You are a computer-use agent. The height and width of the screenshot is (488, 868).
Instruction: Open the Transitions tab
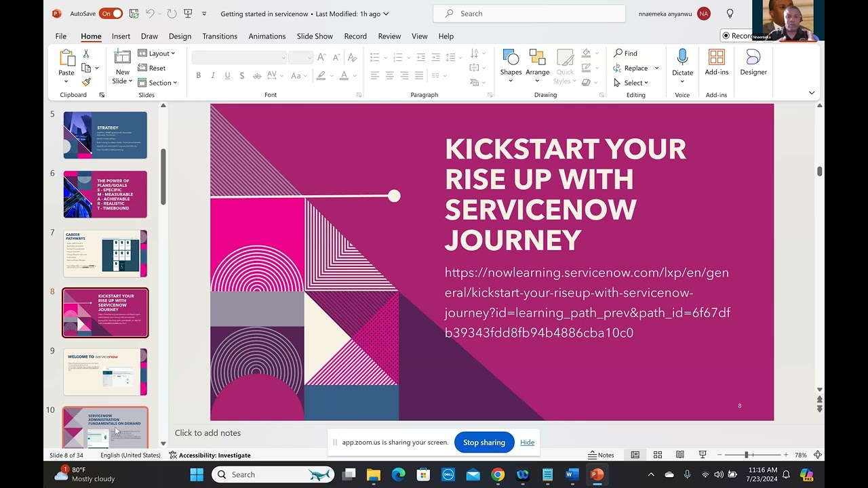[220, 36]
